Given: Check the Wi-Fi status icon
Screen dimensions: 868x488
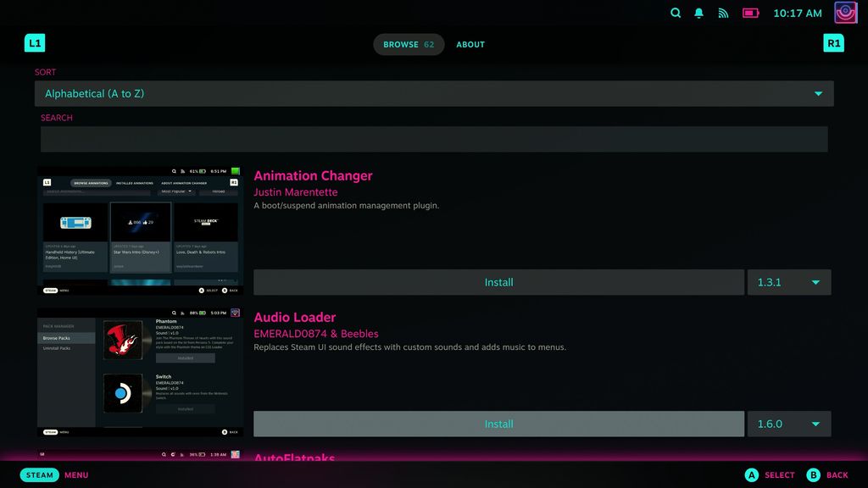Looking at the screenshot, I should click(723, 13).
